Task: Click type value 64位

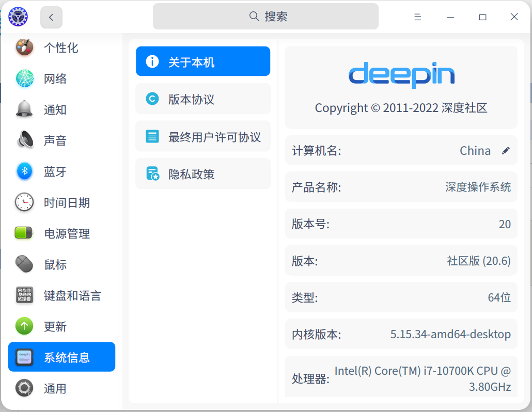Action: coord(499,297)
